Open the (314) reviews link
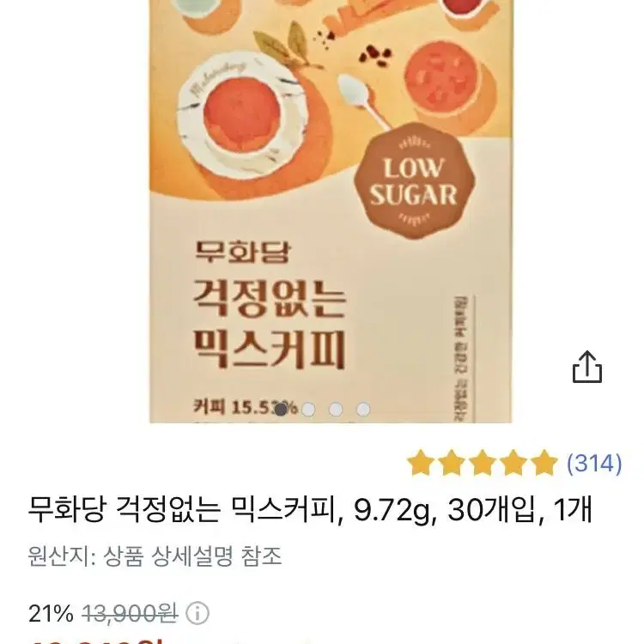Screen dimensions: 644x644 coord(594,464)
